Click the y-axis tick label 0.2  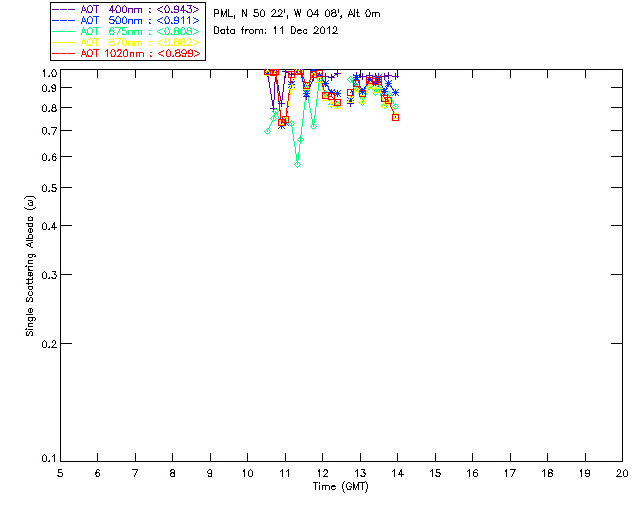49,344
